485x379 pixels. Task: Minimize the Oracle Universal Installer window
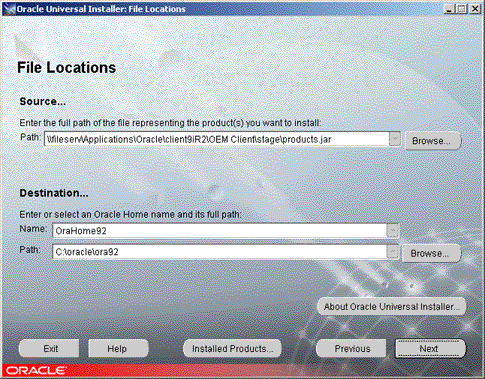450,9
